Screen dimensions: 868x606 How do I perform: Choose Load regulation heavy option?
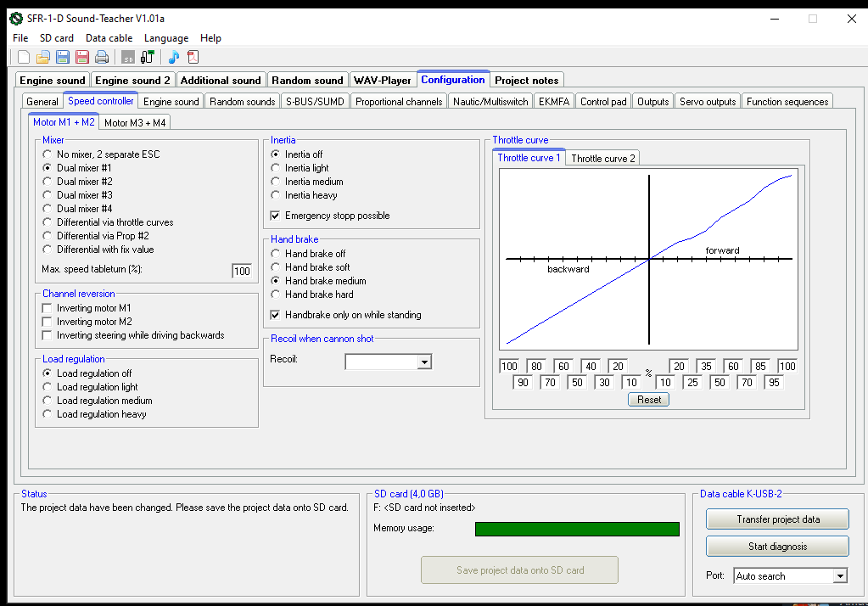[47, 414]
